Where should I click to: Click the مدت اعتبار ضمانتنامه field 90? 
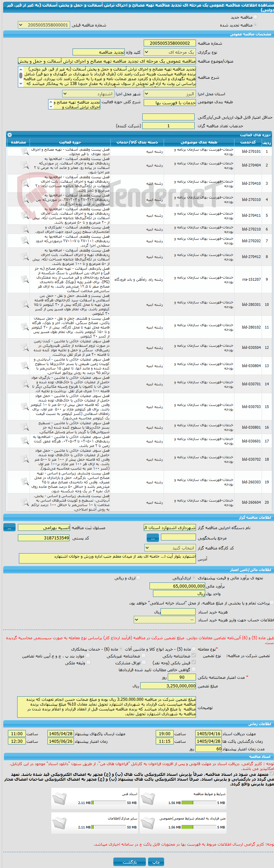[182, 677]
